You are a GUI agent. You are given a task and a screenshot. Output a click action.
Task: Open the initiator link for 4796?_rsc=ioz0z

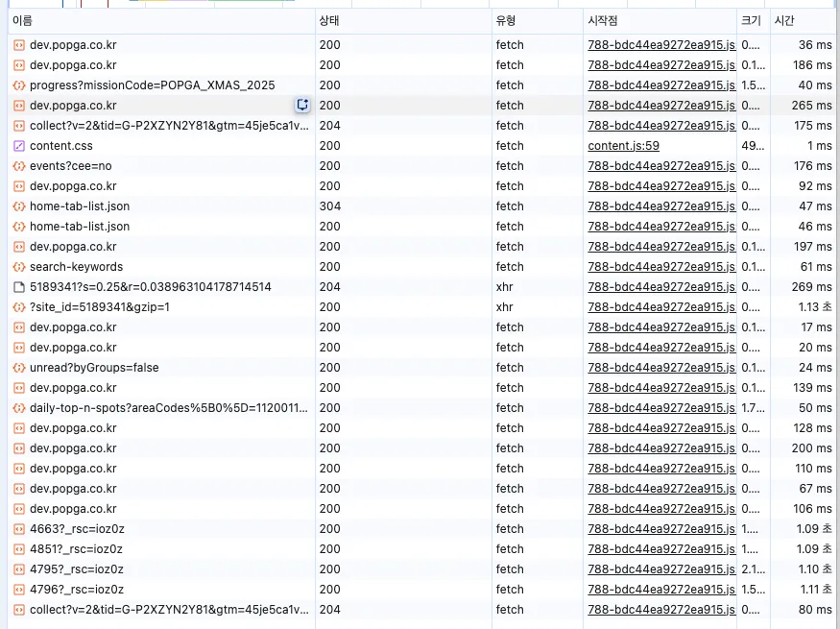(x=660, y=590)
